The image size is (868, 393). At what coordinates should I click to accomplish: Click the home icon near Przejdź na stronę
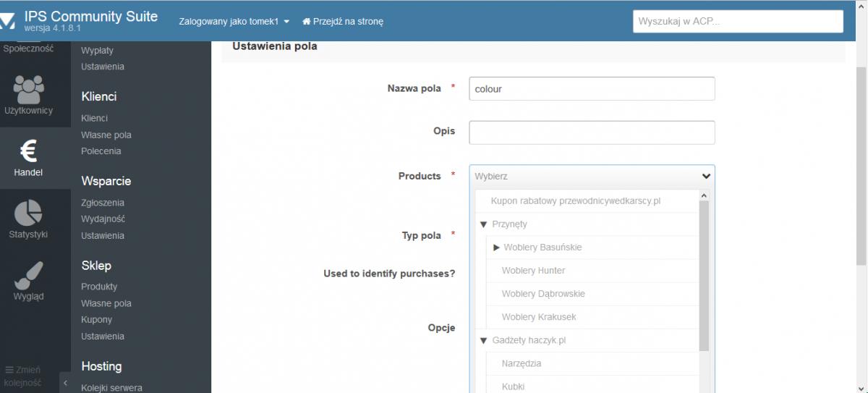pyautogui.click(x=306, y=22)
